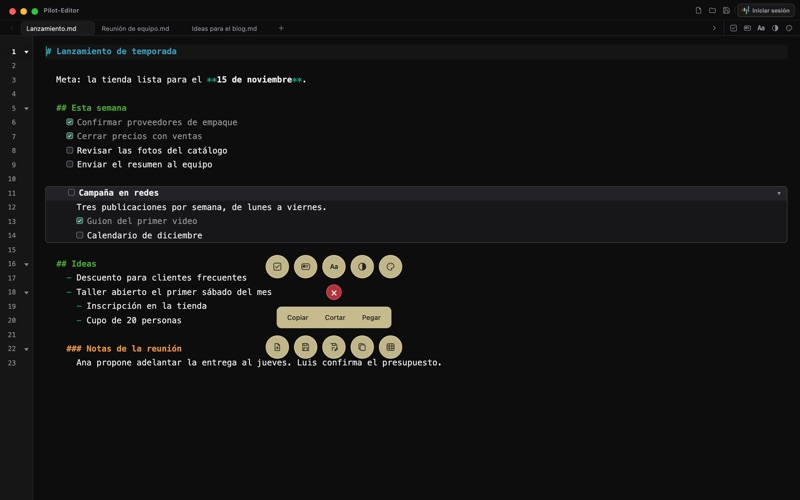Viewport: 800px width, 500px height.
Task: Click the palette icon in the top-right toolbar
Action: [789, 28]
